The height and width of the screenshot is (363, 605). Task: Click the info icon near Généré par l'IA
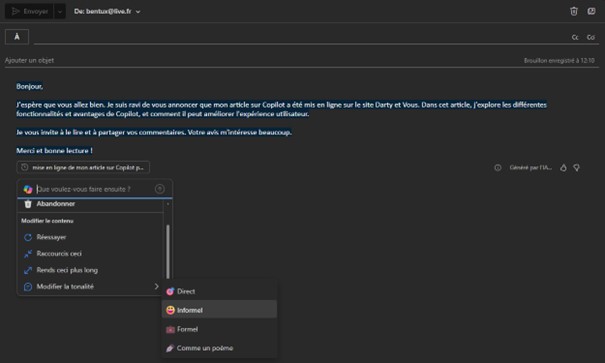click(x=498, y=167)
